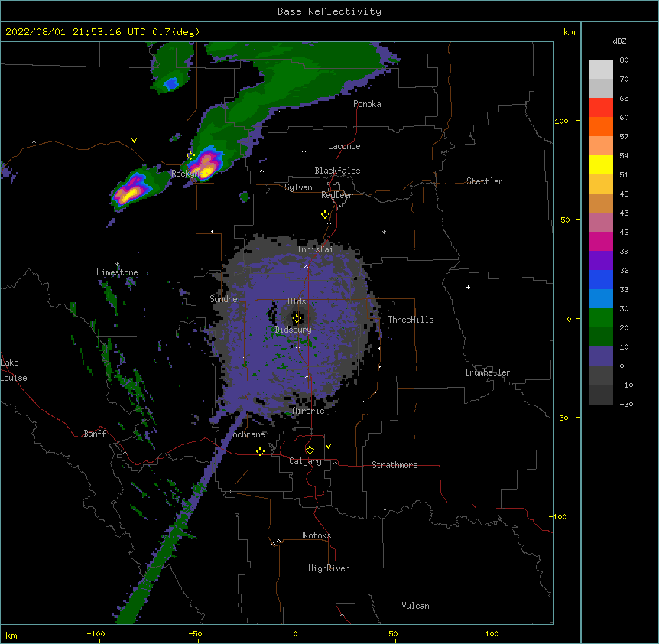Screen dimensions: 659x644
Task: Click the Didsbury city label
Action: [294, 330]
